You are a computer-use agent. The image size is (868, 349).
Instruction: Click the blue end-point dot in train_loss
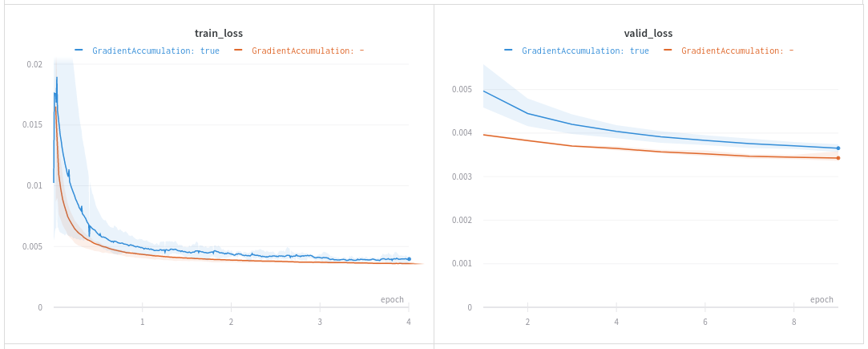[x=409, y=259]
